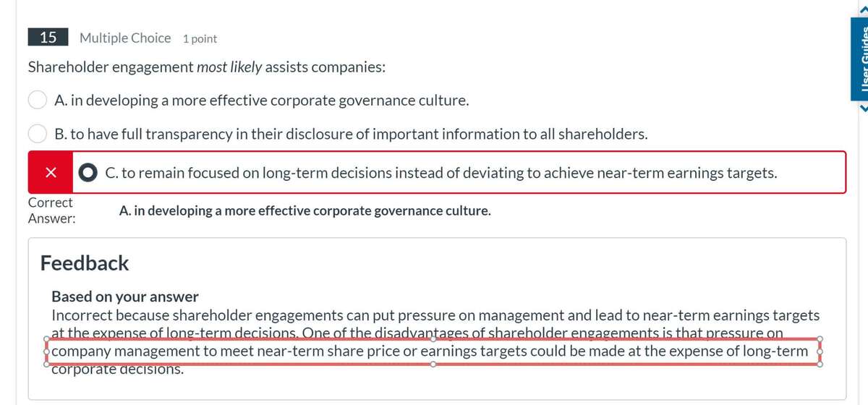Click the Multiple Choice question type label

pyautogui.click(x=125, y=38)
